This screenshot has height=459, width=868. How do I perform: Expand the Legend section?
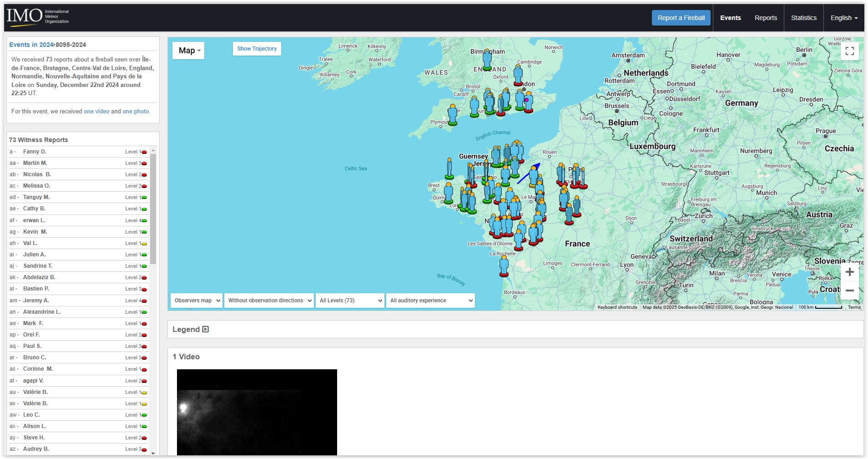[191, 329]
